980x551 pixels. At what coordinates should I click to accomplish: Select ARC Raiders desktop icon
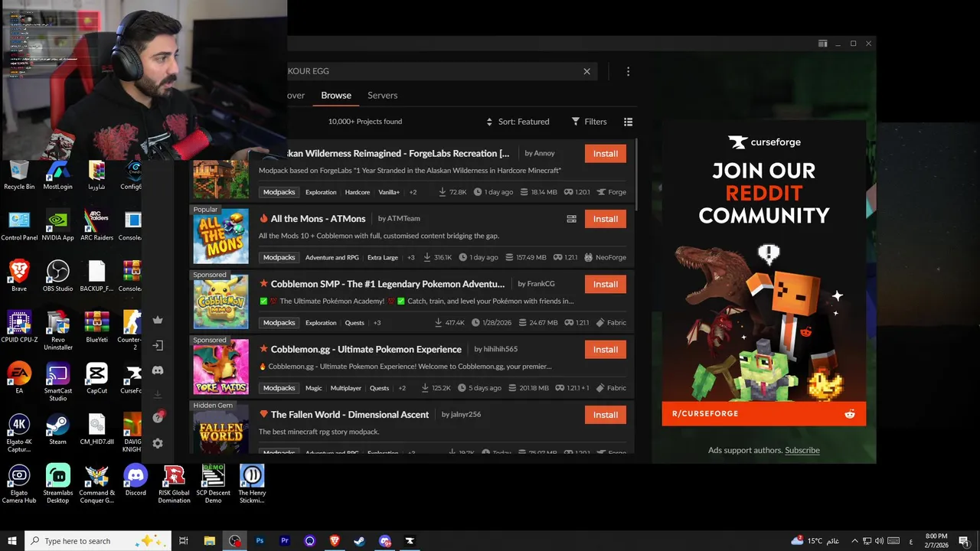tap(96, 226)
